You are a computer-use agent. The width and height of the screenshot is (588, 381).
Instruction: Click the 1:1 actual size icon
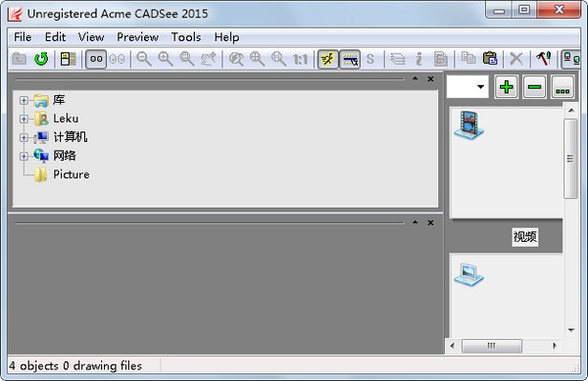(301, 59)
